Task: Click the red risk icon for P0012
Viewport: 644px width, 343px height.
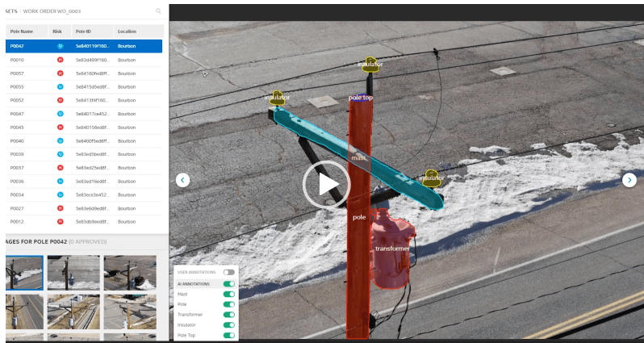Action: 60,221
